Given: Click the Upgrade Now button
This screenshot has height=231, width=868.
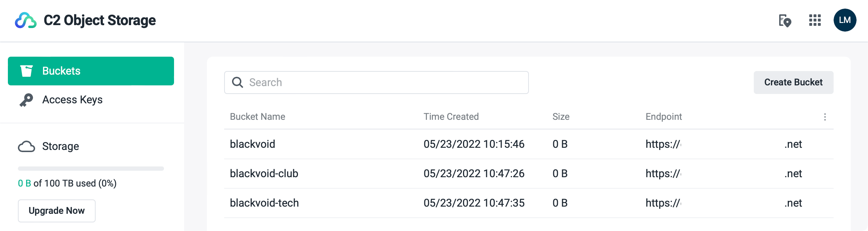Looking at the screenshot, I should 57,211.
